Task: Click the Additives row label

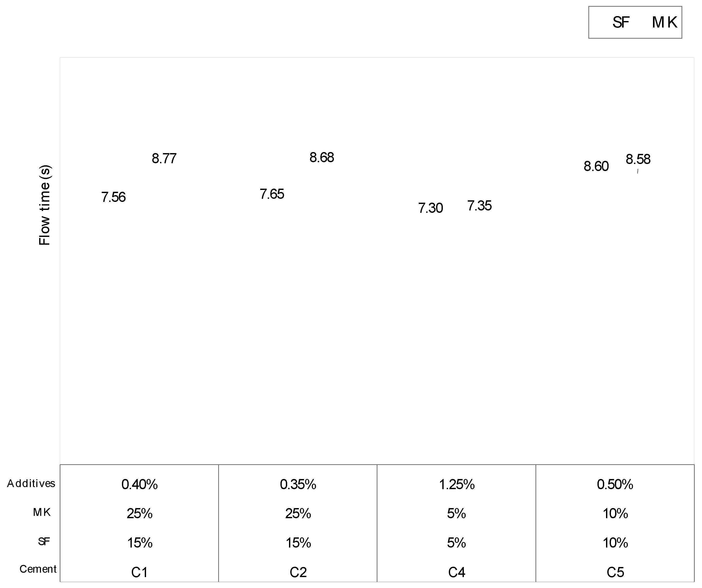Action: tap(31, 483)
